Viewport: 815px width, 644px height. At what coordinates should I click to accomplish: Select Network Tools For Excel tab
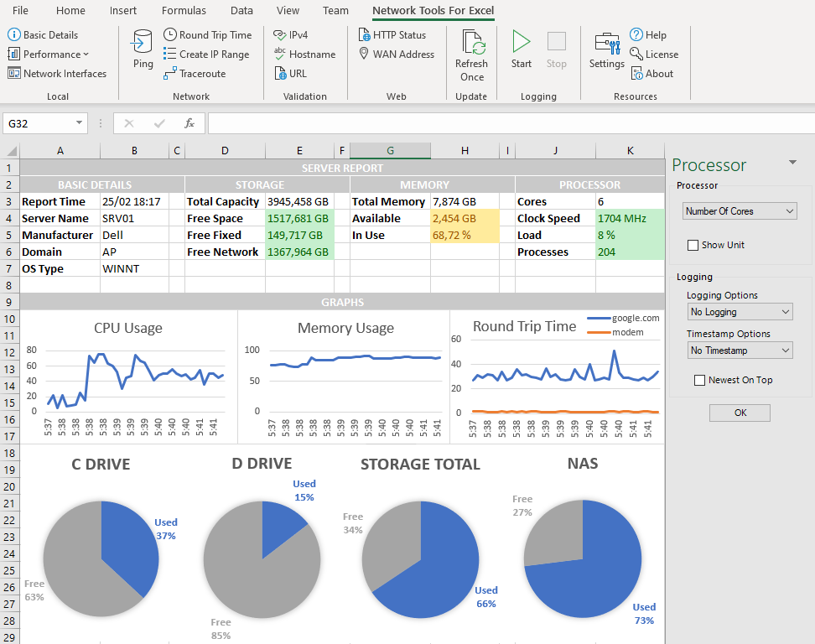[433, 10]
